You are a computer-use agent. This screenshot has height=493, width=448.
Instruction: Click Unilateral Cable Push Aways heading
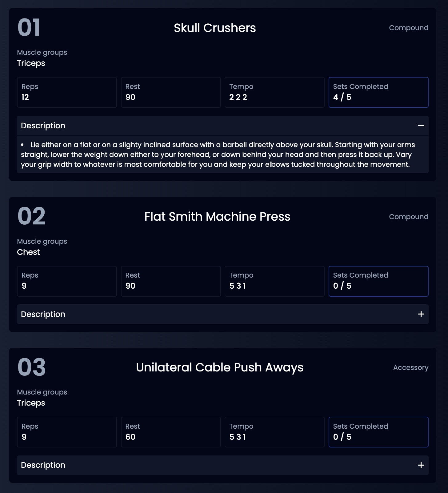[219, 367]
